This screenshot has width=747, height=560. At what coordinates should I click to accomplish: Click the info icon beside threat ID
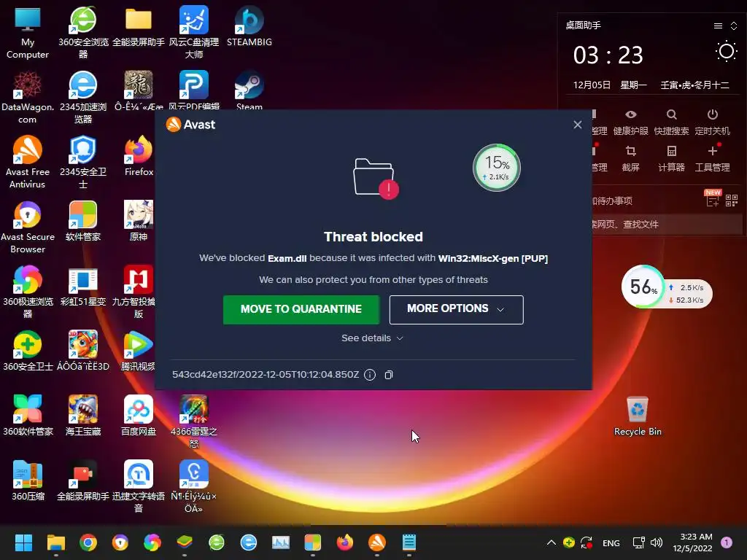click(x=370, y=375)
